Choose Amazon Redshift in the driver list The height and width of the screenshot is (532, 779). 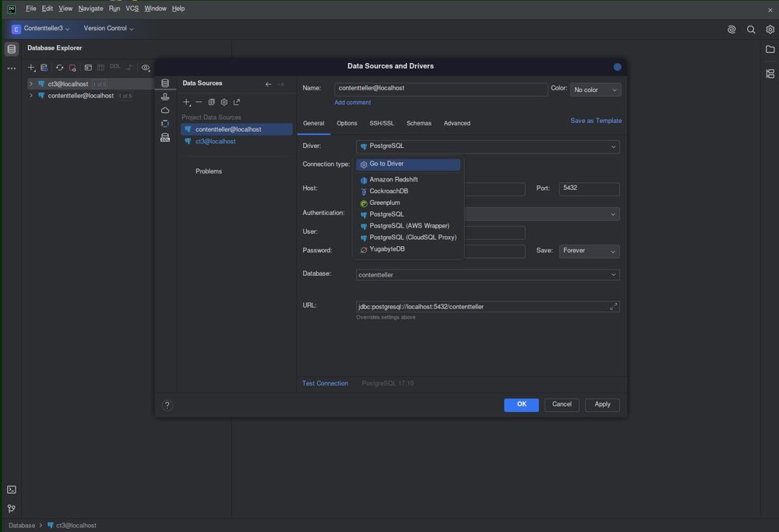[x=408, y=179]
